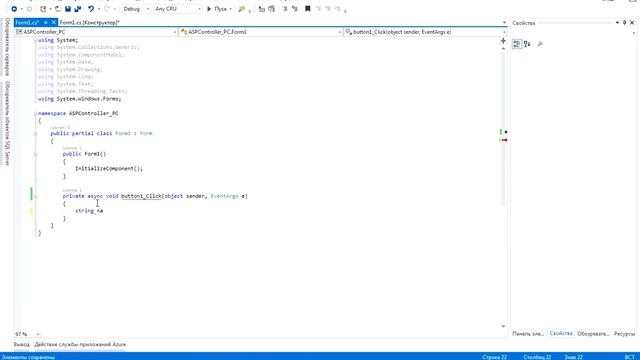Viewport: 640px width, 360px height.
Task: Click the uncomment selected lines icon
Action: [x=295, y=9]
